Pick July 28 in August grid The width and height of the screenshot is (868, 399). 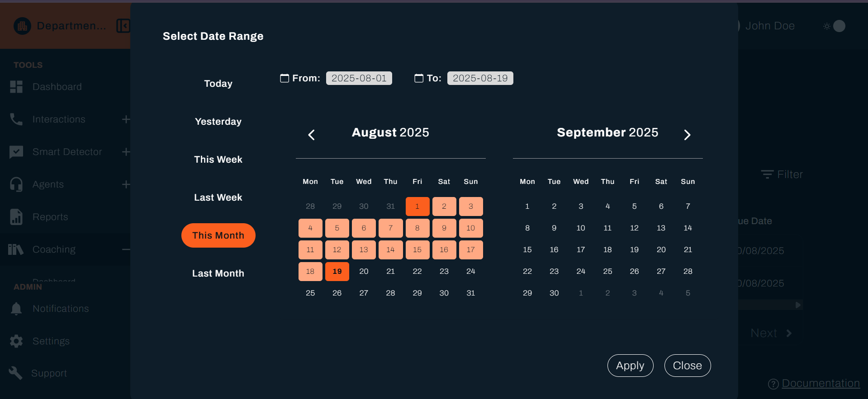click(310, 207)
